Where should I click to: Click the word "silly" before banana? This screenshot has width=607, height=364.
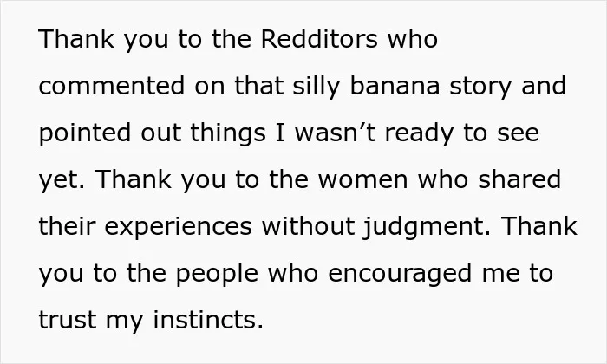coord(317,88)
